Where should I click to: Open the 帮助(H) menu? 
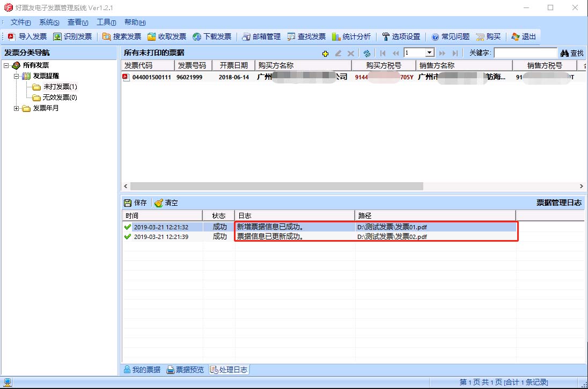[135, 23]
